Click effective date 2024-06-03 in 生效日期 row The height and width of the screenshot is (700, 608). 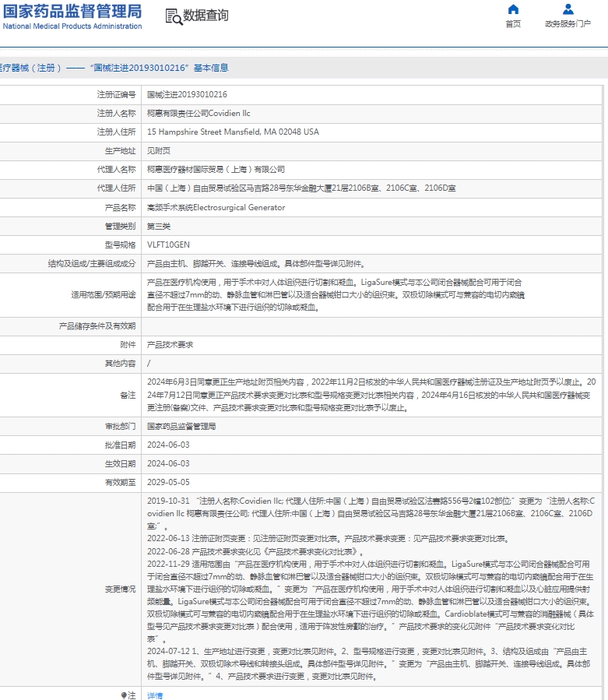tap(168, 464)
